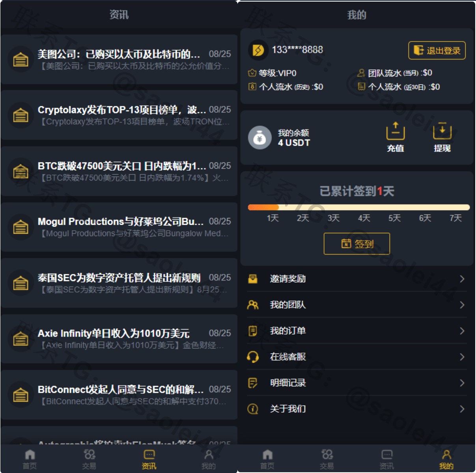
Task: Switch to 首页 tab in left panel
Action: (x=30, y=459)
